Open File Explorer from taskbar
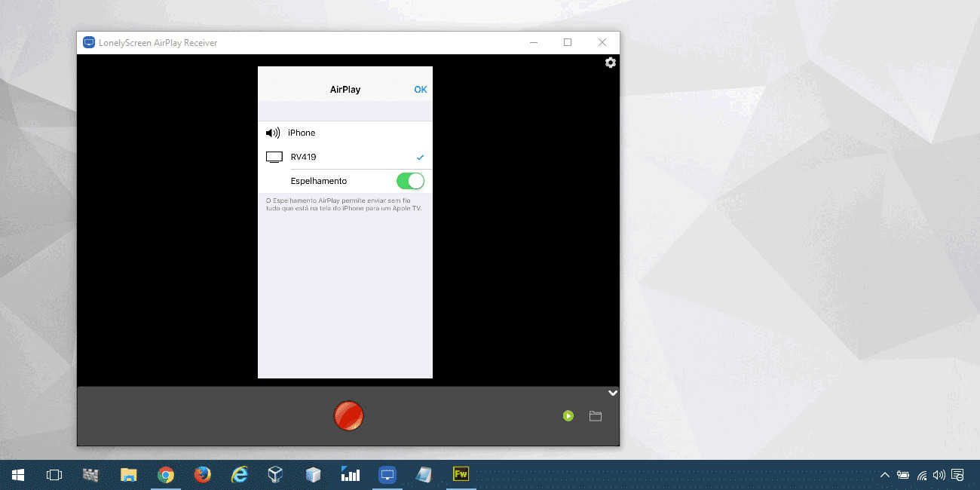Screen dimensions: 980x490 tap(129, 475)
